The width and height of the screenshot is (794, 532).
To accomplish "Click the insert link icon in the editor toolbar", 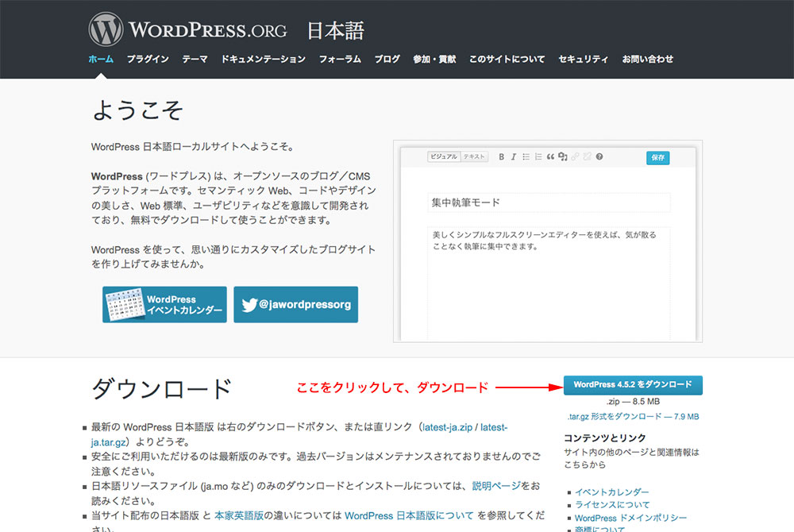I will click(575, 157).
